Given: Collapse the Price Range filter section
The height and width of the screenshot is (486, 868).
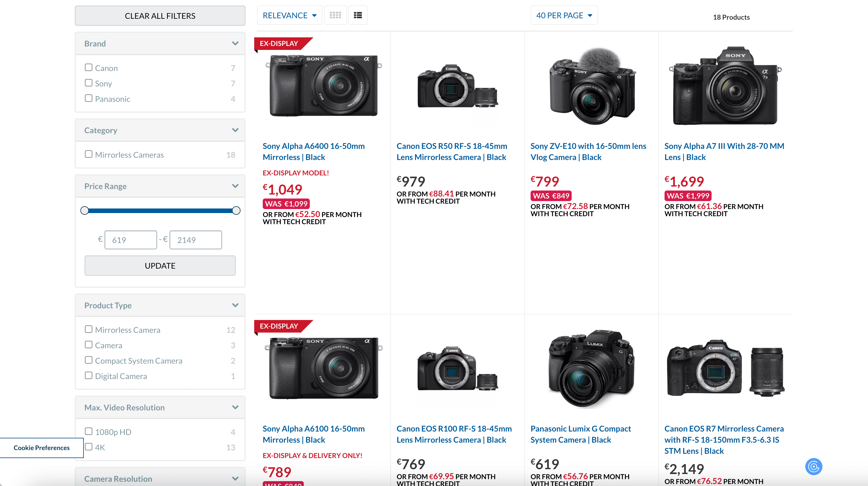Looking at the screenshot, I should (235, 186).
